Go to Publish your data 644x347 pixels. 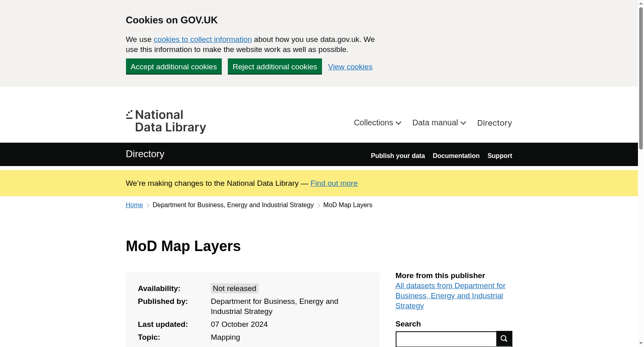[398, 156]
